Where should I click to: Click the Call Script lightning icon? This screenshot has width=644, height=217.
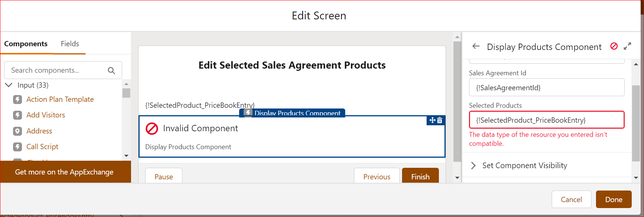tap(17, 147)
